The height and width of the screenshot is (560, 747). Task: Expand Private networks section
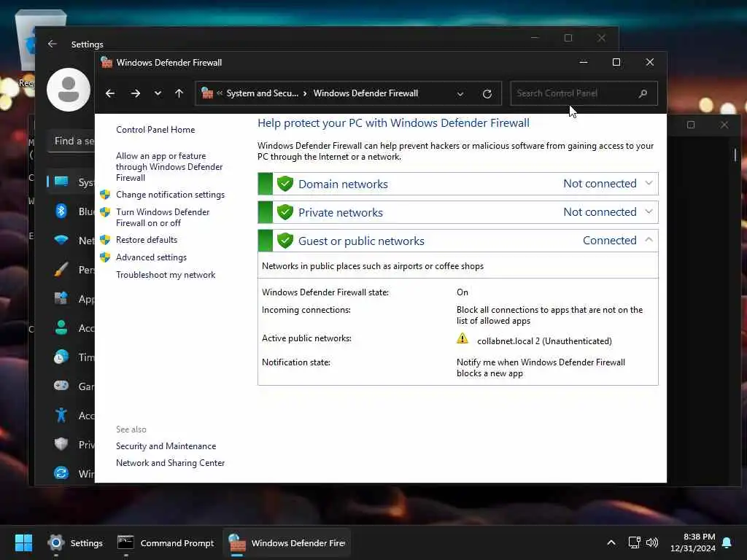point(649,211)
